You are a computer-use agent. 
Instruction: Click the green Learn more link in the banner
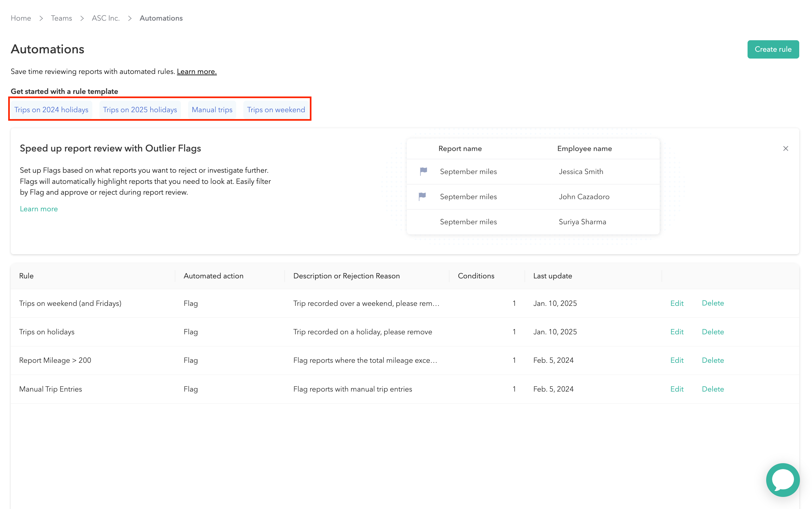pos(39,209)
